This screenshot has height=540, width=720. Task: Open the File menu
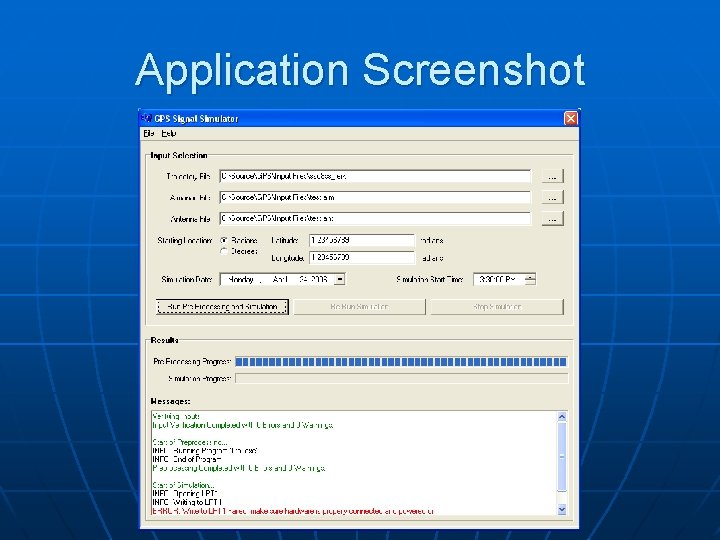149,134
